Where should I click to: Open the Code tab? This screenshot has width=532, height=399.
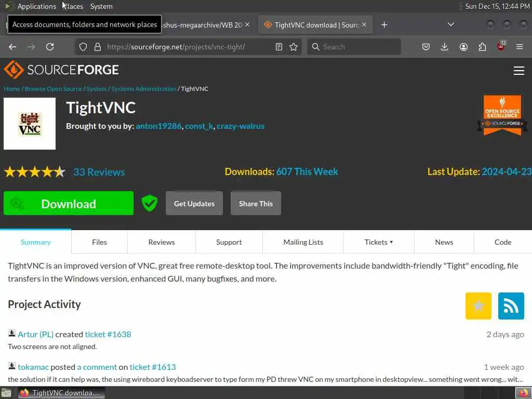click(x=503, y=242)
